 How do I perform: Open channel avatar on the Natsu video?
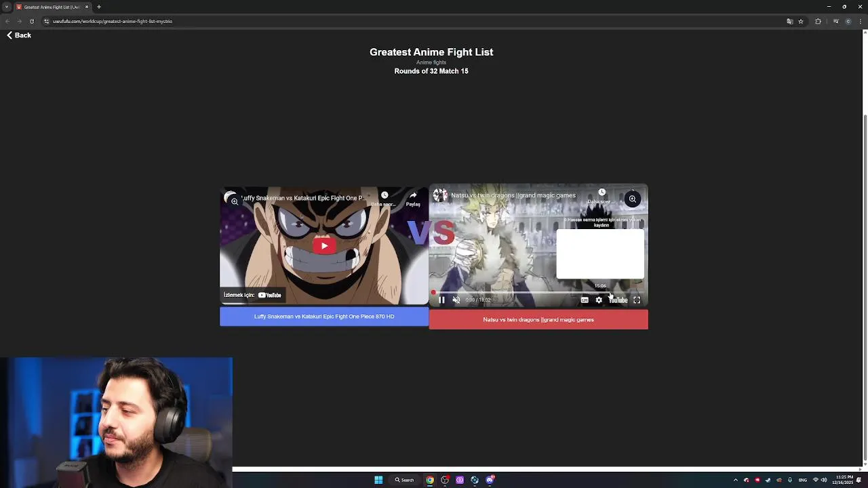coord(440,195)
